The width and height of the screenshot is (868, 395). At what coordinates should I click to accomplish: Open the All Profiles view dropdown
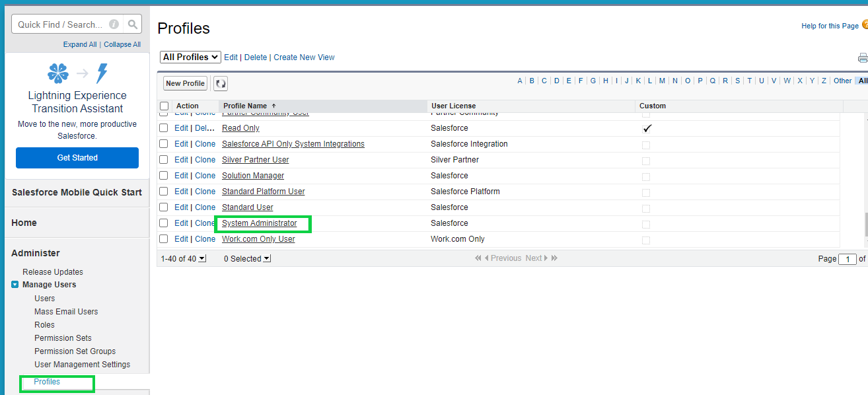pyautogui.click(x=190, y=57)
